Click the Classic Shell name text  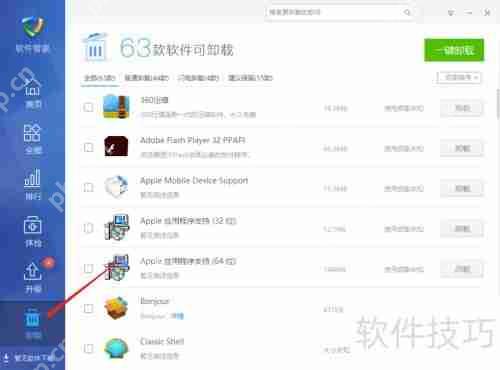(x=162, y=341)
